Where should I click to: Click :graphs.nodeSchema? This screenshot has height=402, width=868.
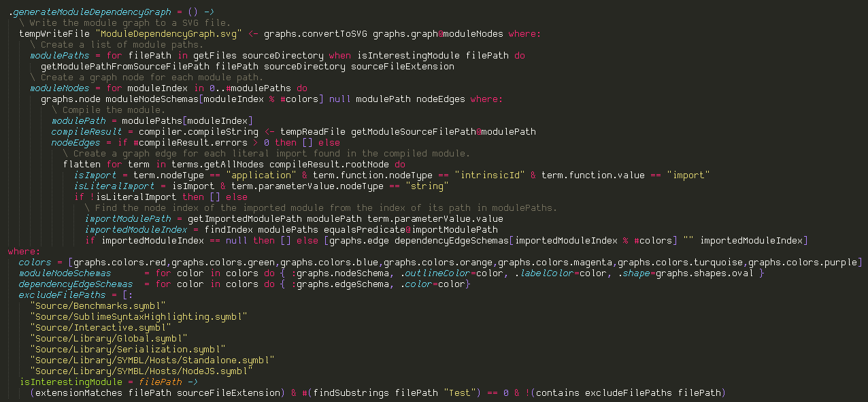(340, 273)
